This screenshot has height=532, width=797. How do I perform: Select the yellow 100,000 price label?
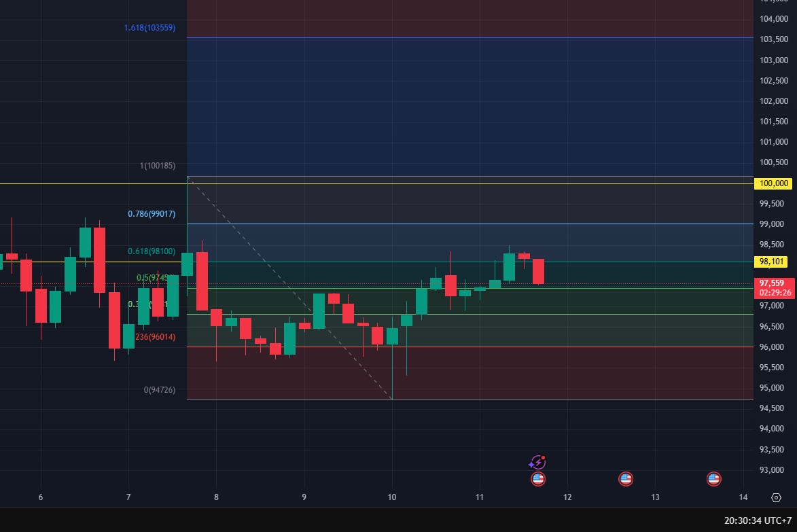(774, 183)
